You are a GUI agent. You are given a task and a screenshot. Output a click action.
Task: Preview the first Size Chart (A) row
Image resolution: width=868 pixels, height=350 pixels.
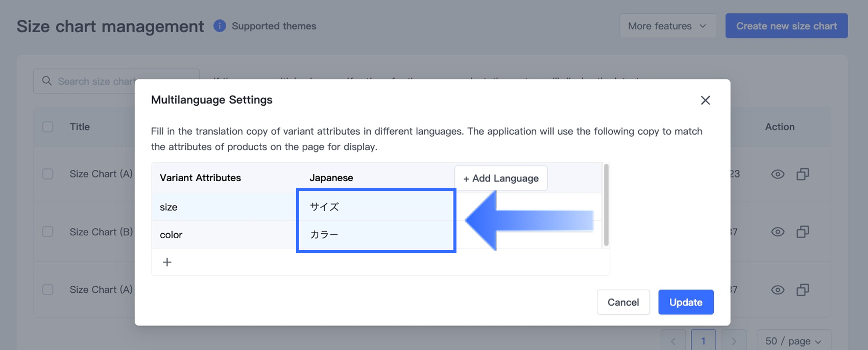778,174
